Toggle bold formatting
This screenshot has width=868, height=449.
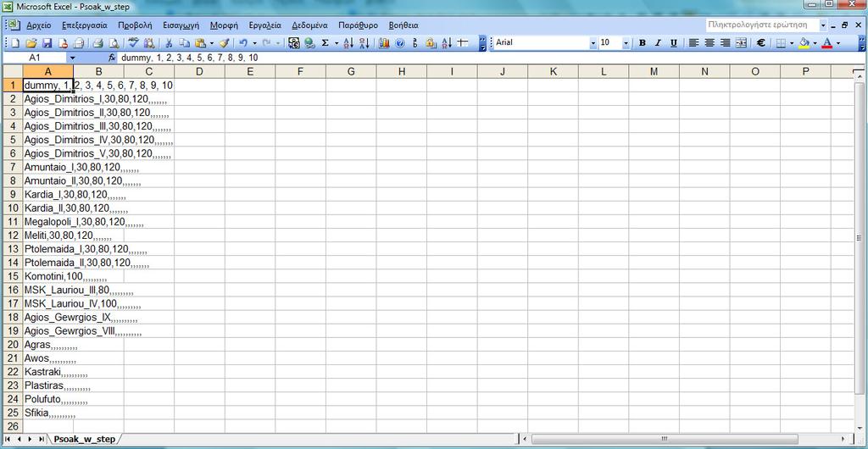pyautogui.click(x=643, y=43)
